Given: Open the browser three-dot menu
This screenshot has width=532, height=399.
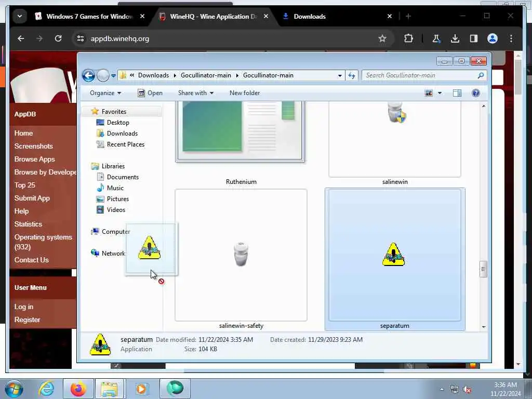Looking at the screenshot, I should [511, 38].
